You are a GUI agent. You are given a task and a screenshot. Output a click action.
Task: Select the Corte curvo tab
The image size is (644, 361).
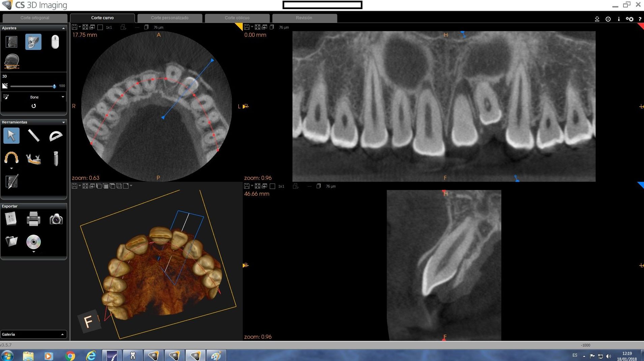pos(103,18)
